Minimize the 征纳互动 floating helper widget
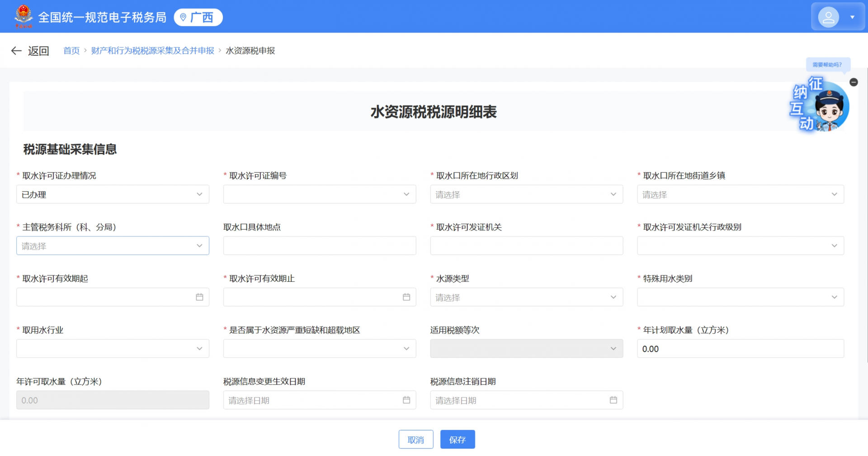 854,82
